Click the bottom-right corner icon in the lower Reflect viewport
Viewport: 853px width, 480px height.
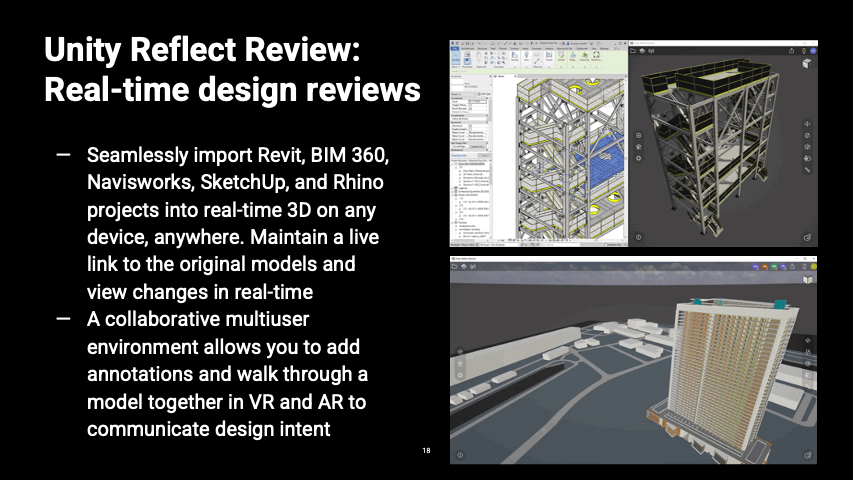pyautogui.click(x=807, y=455)
